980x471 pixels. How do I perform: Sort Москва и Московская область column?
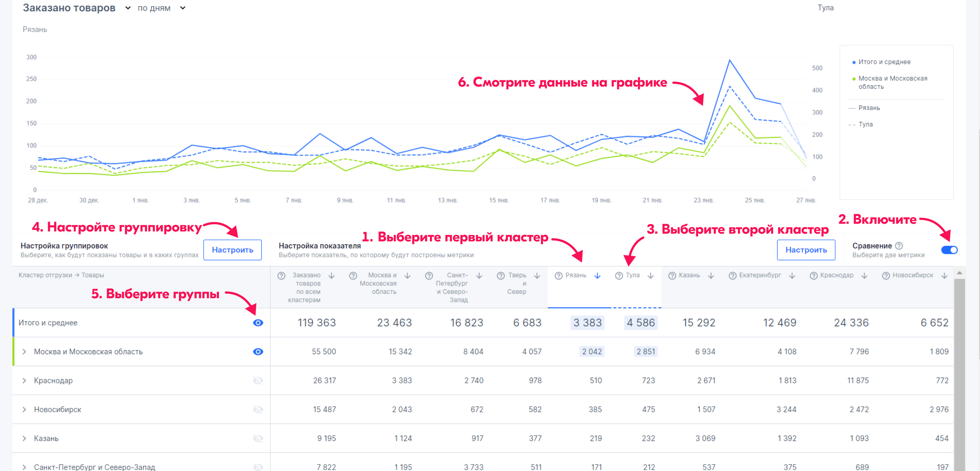coord(407,276)
